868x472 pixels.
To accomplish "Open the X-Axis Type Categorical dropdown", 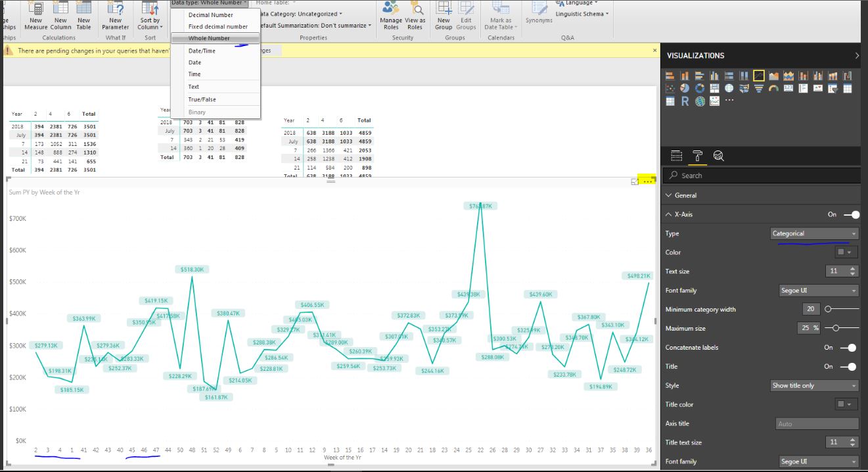I will [814, 233].
